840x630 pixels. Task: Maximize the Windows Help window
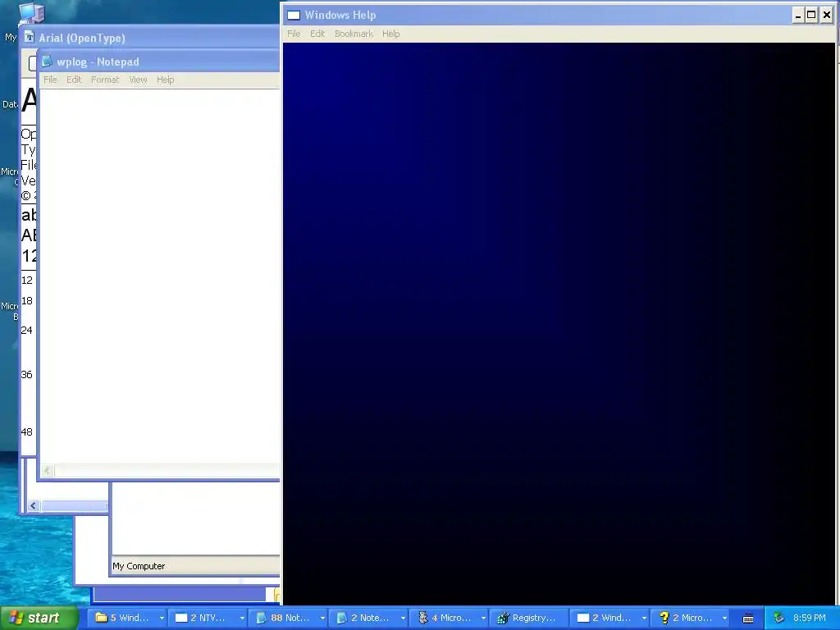coord(811,15)
